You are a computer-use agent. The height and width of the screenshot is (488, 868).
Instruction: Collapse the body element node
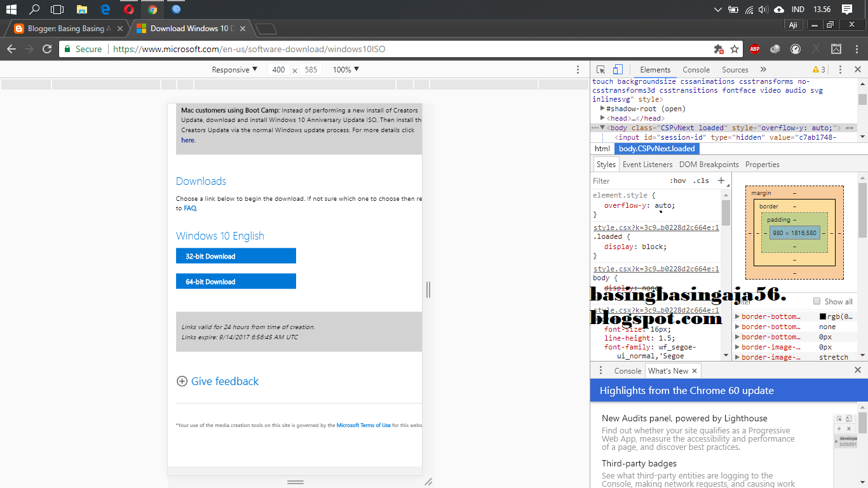[x=602, y=128]
